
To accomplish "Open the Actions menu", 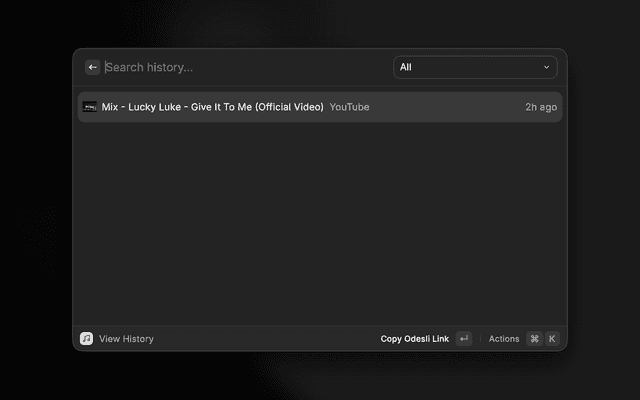I will (504, 339).
